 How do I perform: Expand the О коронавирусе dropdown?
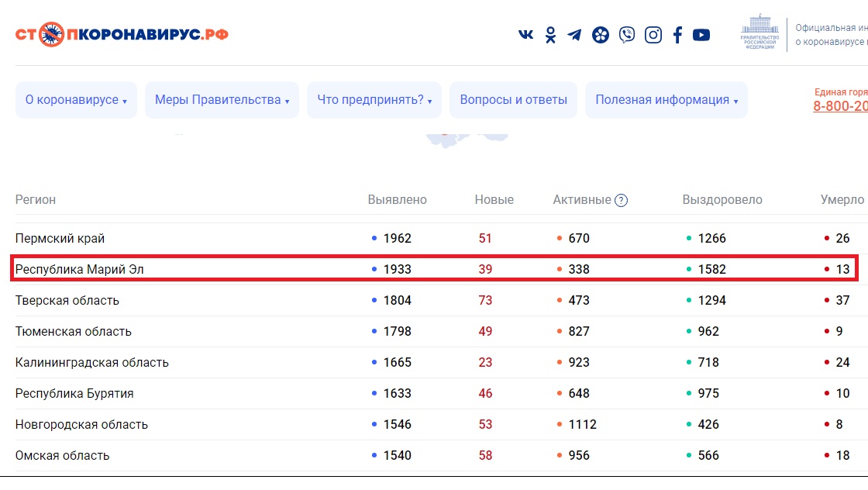point(76,100)
